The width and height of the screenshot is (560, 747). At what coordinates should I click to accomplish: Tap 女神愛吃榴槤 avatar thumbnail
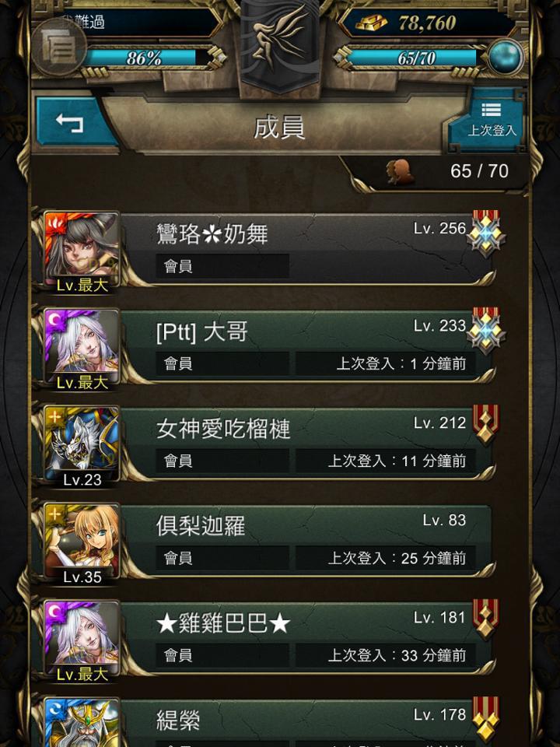pos(82,445)
